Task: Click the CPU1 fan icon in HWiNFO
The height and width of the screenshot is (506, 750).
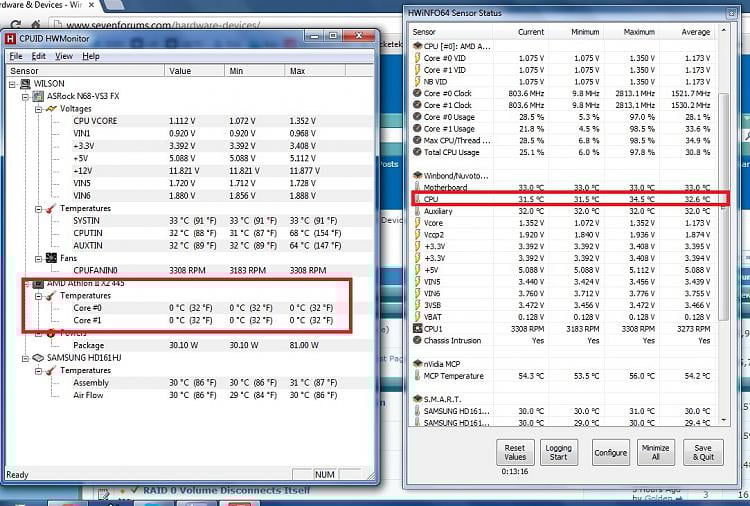Action: (x=418, y=329)
